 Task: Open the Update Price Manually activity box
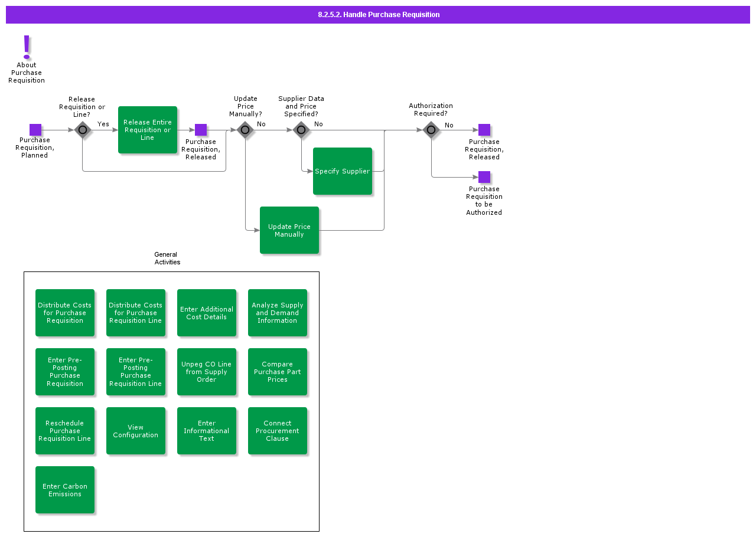(289, 230)
